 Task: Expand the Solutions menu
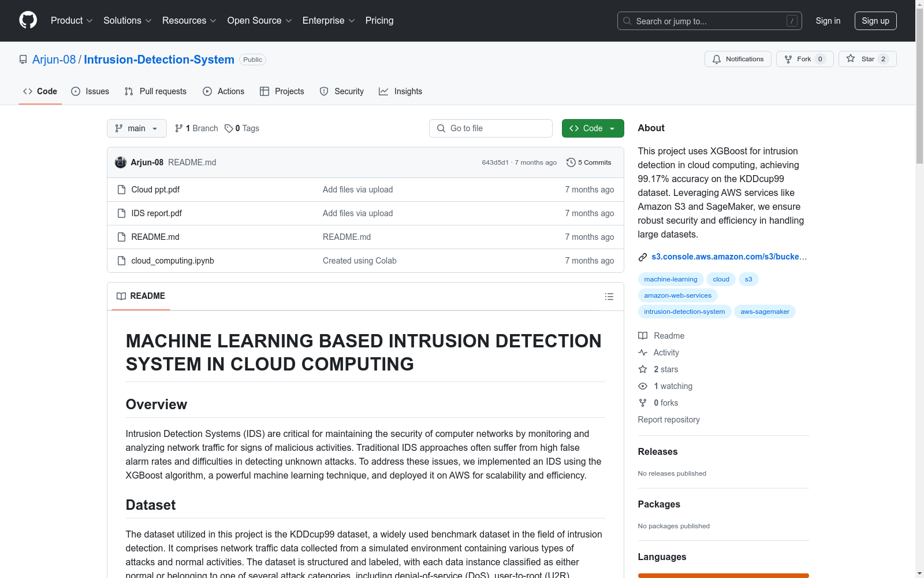click(128, 21)
